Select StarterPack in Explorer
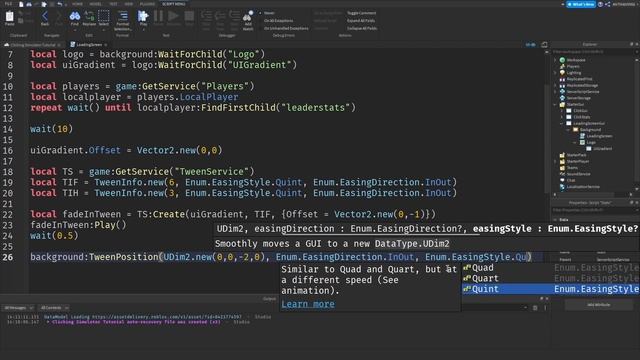The width and height of the screenshot is (640, 360). click(x=576, y=155)
